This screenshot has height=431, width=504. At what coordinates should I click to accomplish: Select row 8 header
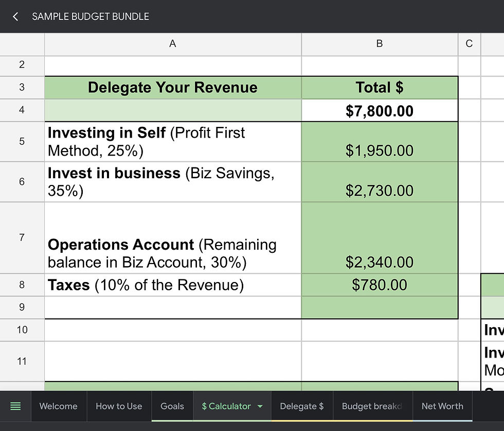(22, 285)
